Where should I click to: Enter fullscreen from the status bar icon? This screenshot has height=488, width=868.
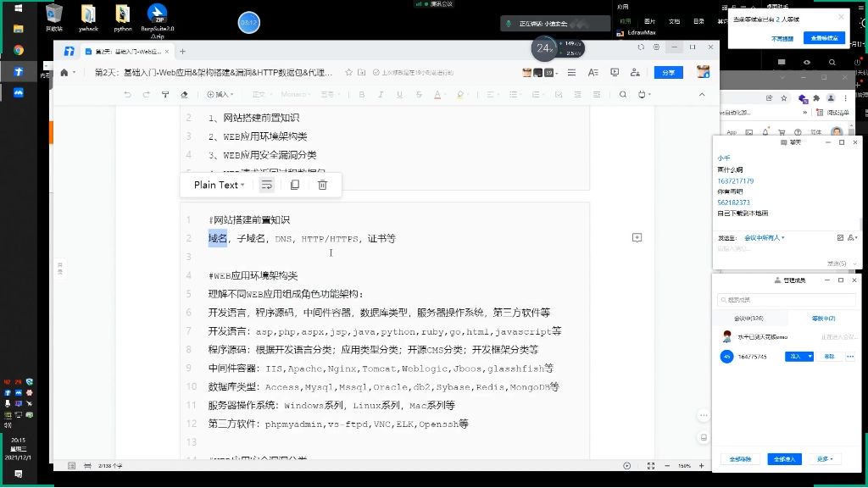coord(651,466)
